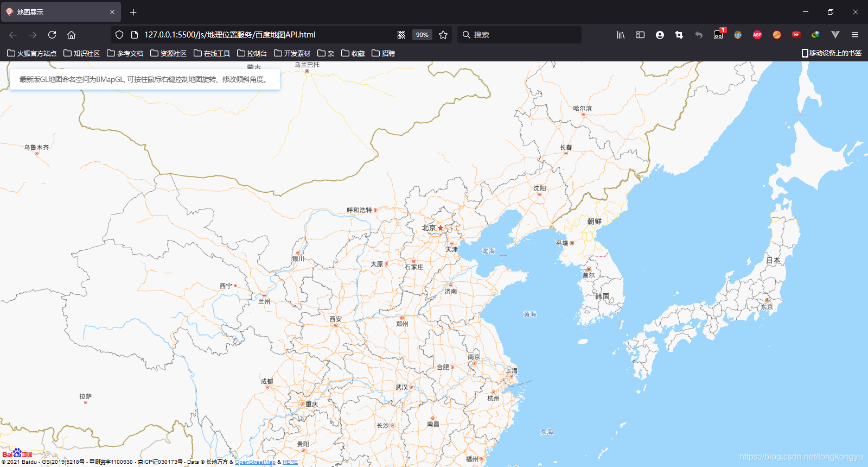Open the Firefox account avatar icon
This screenshot has height=467, width=868.
(x=660, y=35)
